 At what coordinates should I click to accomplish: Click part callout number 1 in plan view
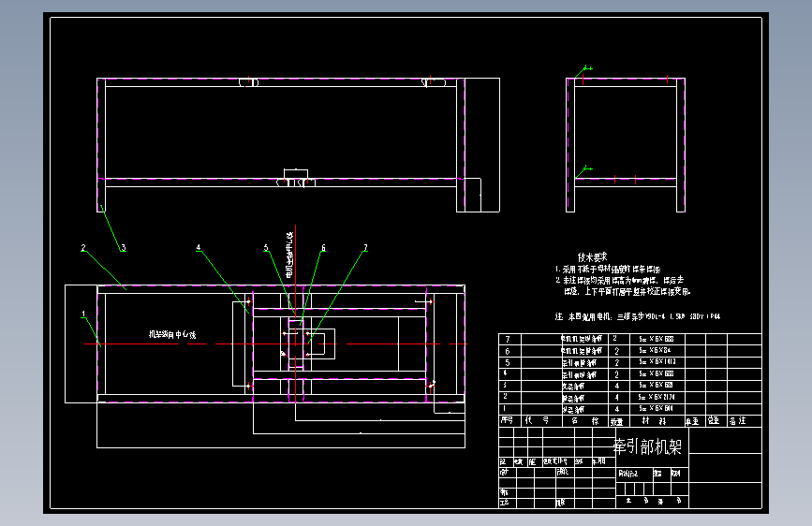coord(83,314)
